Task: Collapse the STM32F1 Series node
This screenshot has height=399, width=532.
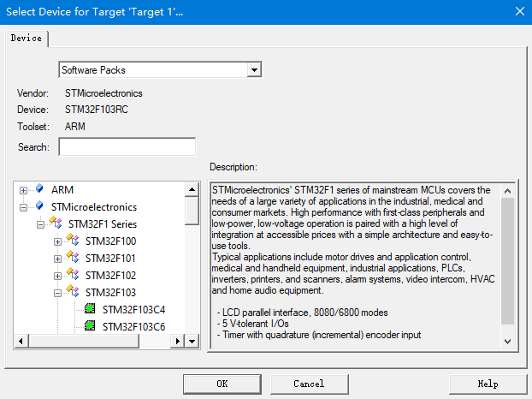Action: pyautogui.click(x=40, y=225)
